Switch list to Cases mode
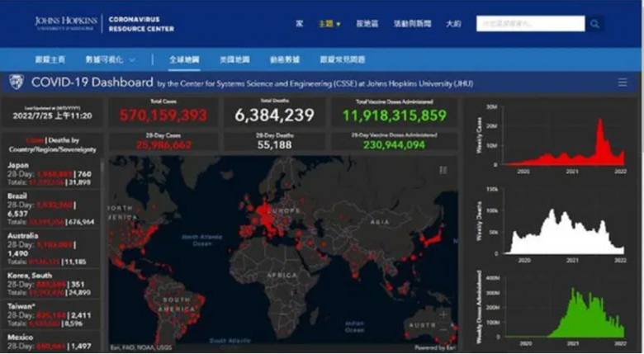 click(x=35, y=140)
